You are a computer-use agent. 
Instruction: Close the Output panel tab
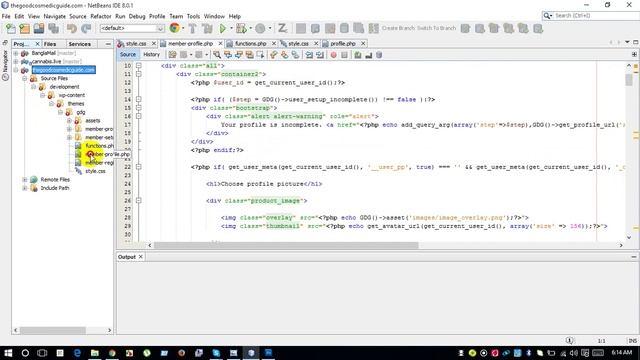tap(140, 257)
